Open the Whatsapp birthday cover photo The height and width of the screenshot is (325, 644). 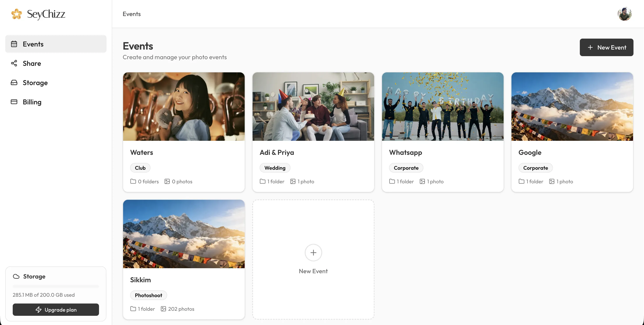pyautogui.click(x=443, y=107)
